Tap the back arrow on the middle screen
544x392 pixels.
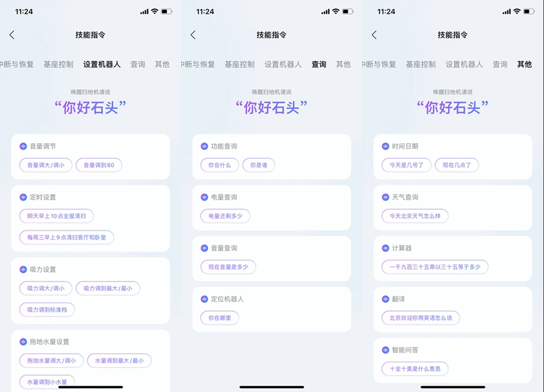point(193,35)
